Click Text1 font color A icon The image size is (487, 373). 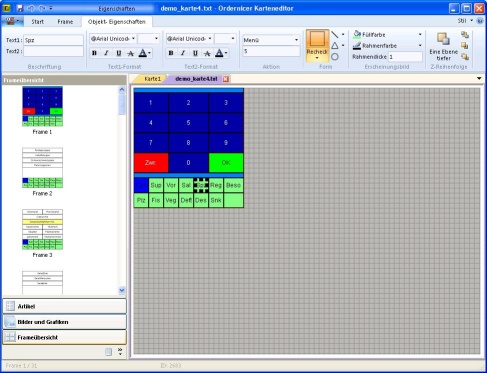pyautogui.click(x=142, y=53)
